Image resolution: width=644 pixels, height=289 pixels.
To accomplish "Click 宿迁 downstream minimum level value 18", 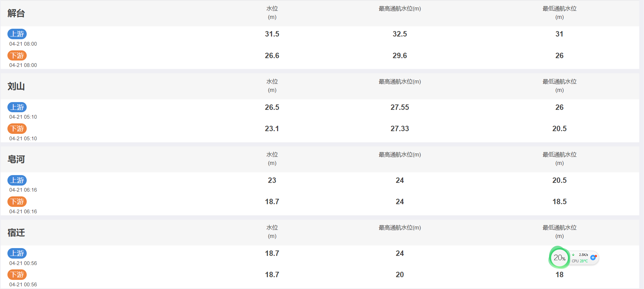I will [560, 274].
